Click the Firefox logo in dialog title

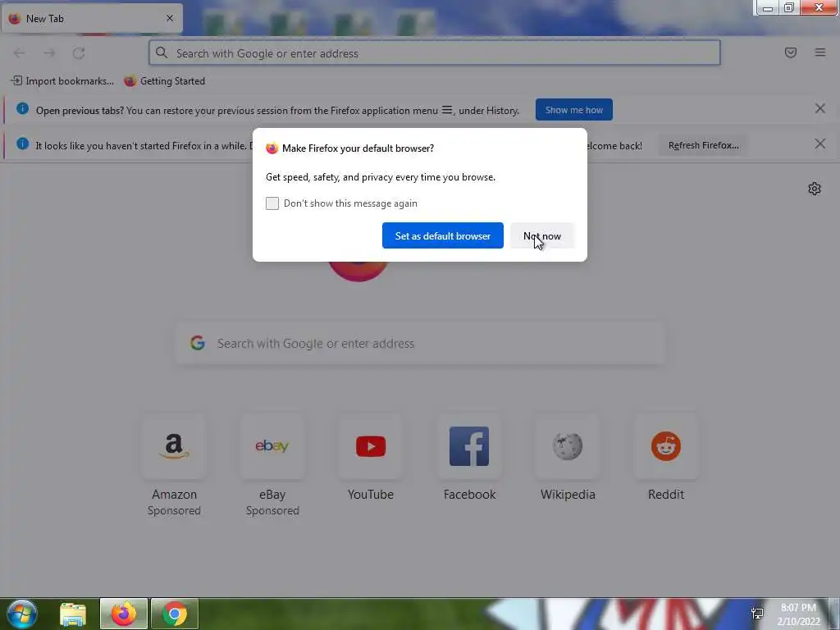pyautogui.click(x=272, y=148)
